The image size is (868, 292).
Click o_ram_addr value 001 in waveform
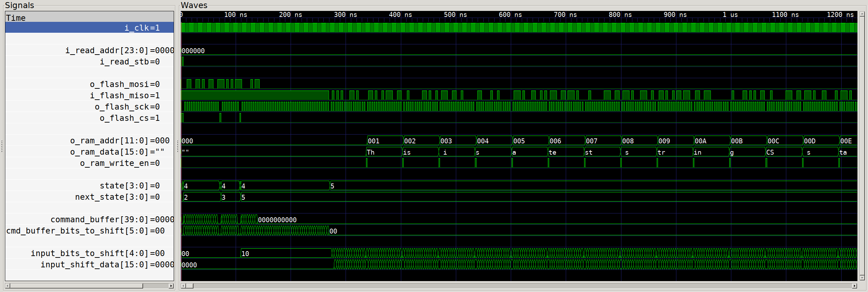point(374,141)
